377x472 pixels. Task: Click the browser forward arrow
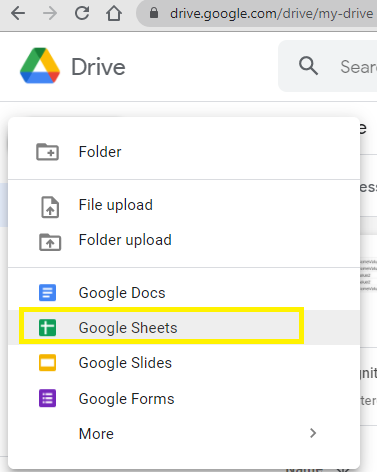[50, 14]
